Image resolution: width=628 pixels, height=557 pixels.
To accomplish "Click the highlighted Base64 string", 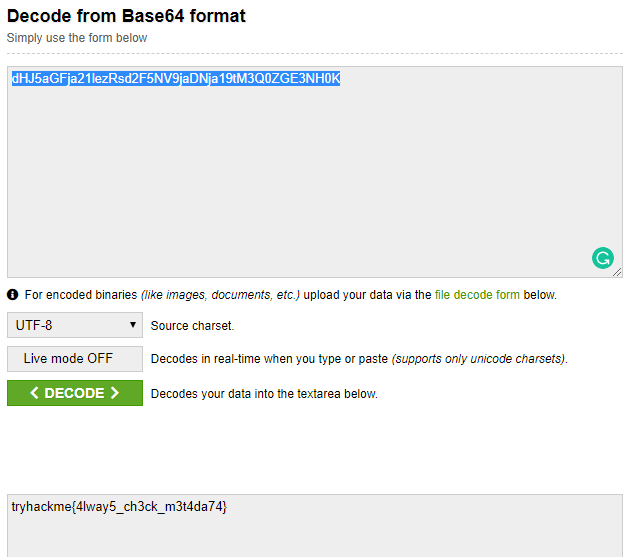I will tap(176, 79).
